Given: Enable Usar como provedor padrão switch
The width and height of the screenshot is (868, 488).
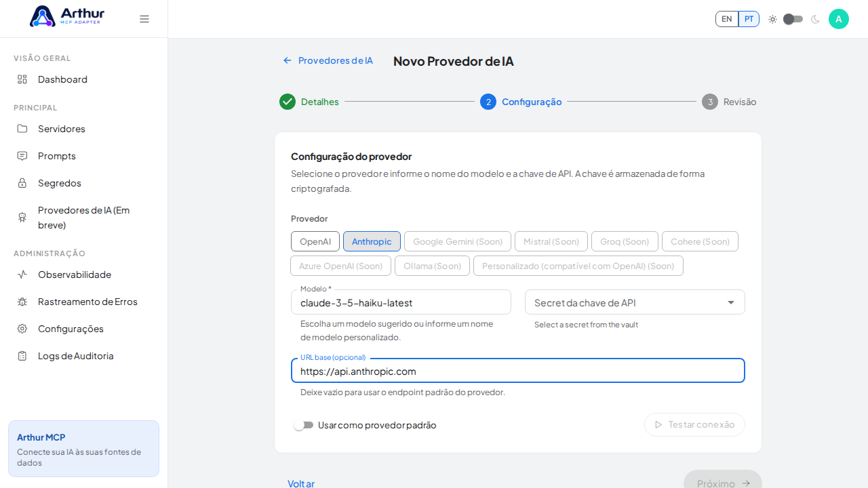Looking at the screenshot, I should pos(303,425).
